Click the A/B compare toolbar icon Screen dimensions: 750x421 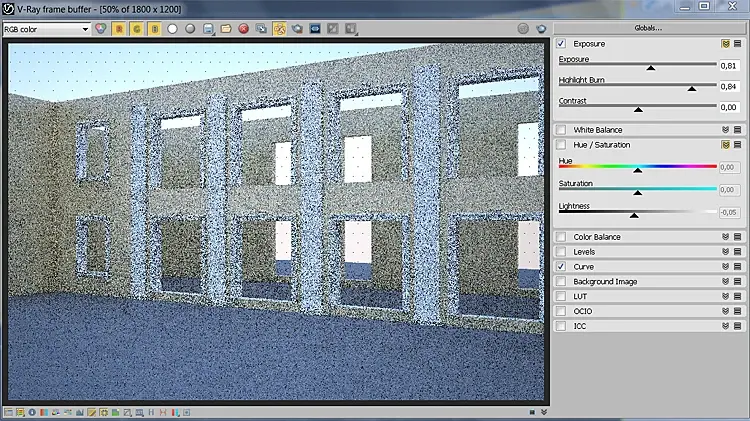pos(332,29)
